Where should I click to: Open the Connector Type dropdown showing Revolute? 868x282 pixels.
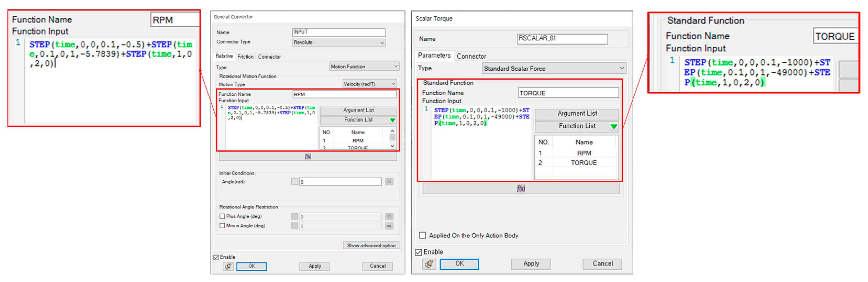click(x=339, y=43)
